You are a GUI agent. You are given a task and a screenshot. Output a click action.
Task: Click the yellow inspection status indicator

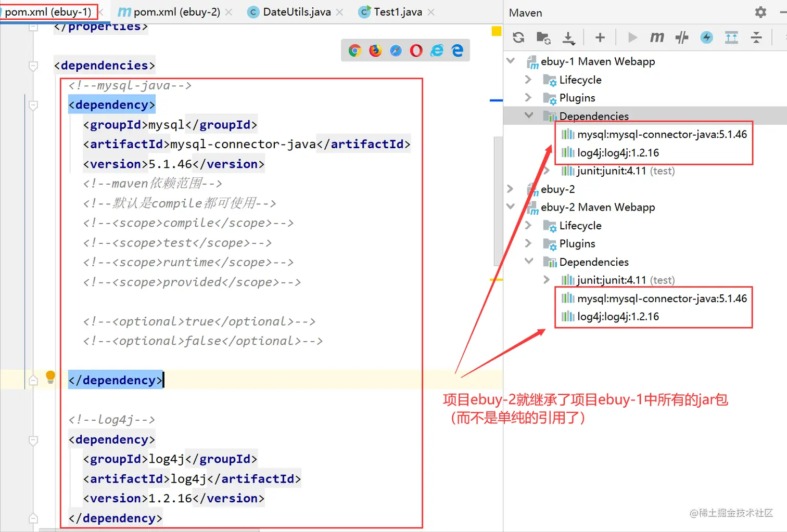point(497,31)
